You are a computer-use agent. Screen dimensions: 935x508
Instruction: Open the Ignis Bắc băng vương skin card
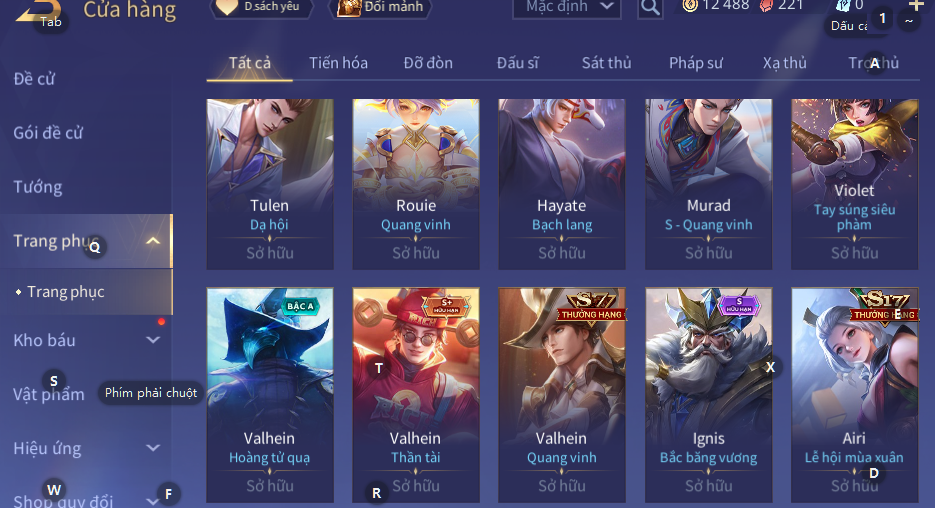pyautogui.click(x=708, y=395)
